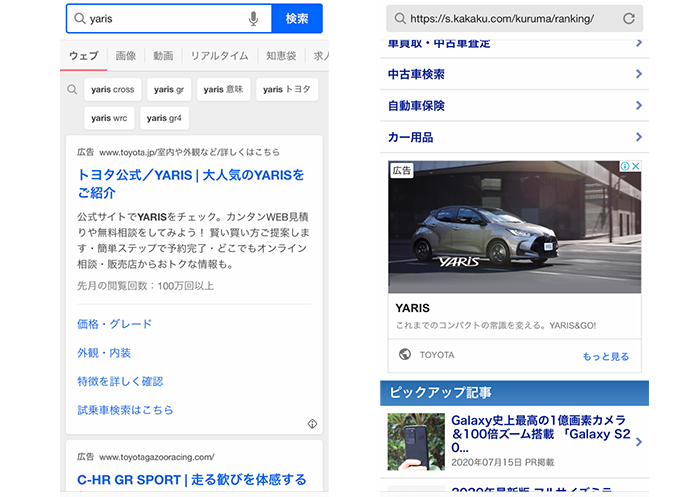This screenshot has width=700, height=497.
Task: Open the Galaxy史上最高の1億画素カメラ article link
Action: point(541,434)
